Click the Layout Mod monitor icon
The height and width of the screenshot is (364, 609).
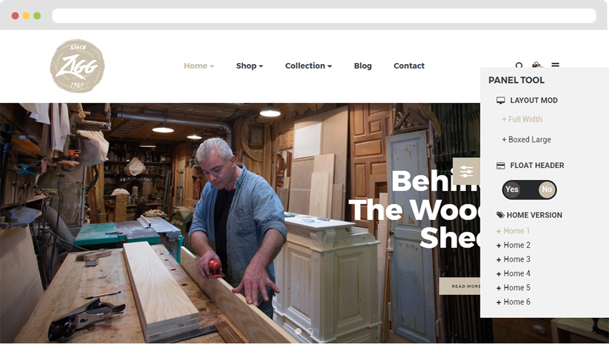tap(501, 101)
